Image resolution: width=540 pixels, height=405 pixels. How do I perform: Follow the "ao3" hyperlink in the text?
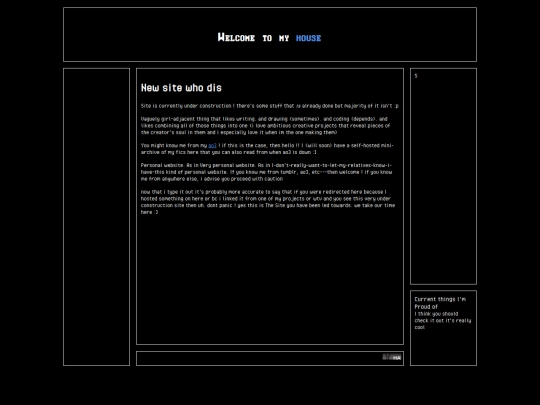click(x=212, y=146)
